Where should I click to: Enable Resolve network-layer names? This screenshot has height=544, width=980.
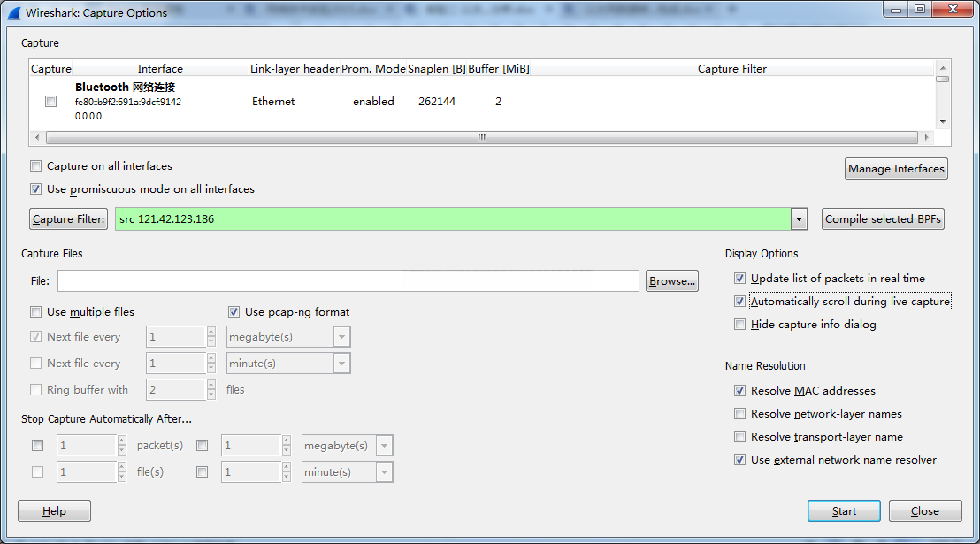(740, 414)
